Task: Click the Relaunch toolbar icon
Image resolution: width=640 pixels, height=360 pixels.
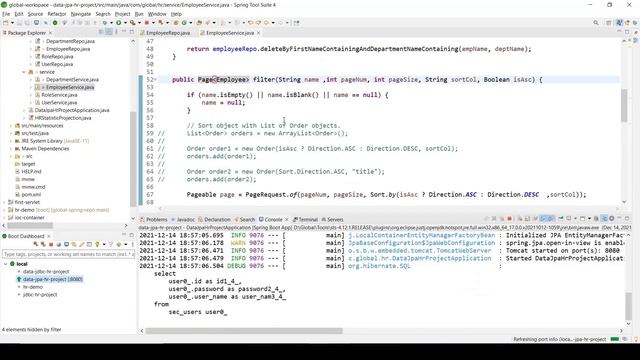Action: coord(161,23)
